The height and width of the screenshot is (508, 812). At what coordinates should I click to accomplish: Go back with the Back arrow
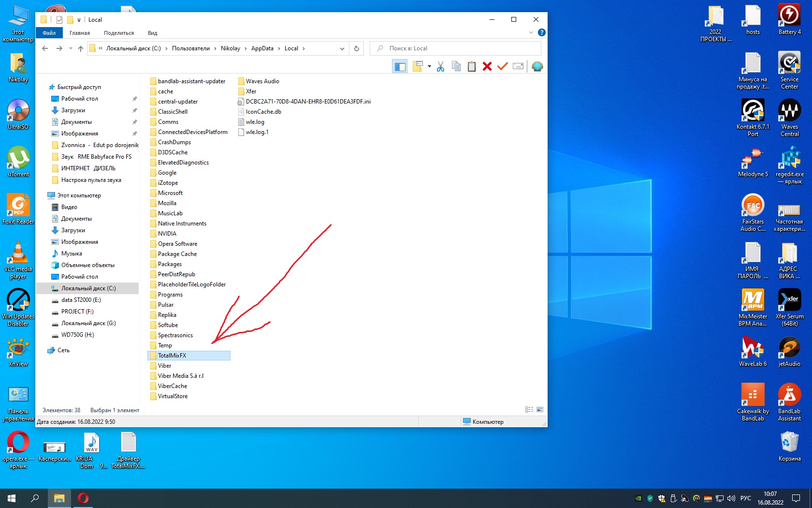[45, 48]
